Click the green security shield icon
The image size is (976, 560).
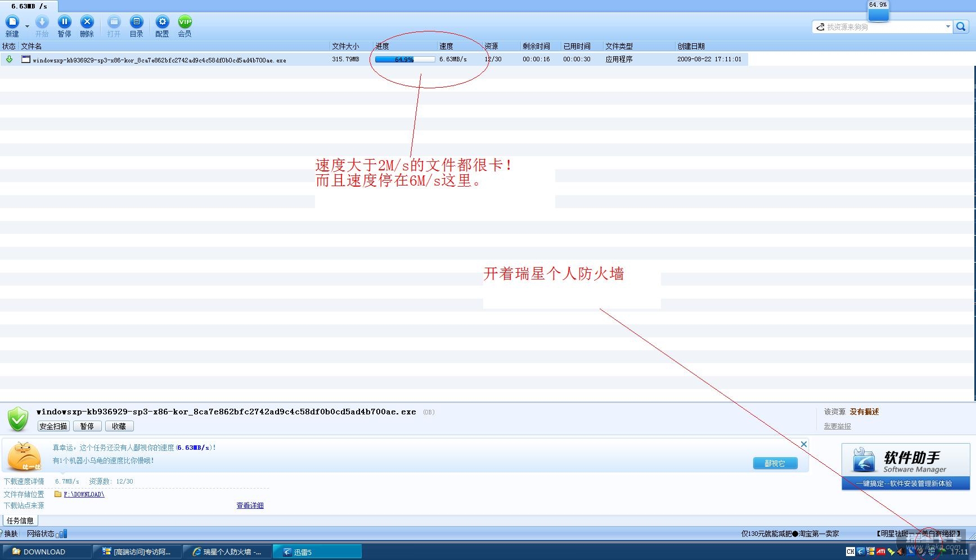pyautogui.click(x=18, y=419)
